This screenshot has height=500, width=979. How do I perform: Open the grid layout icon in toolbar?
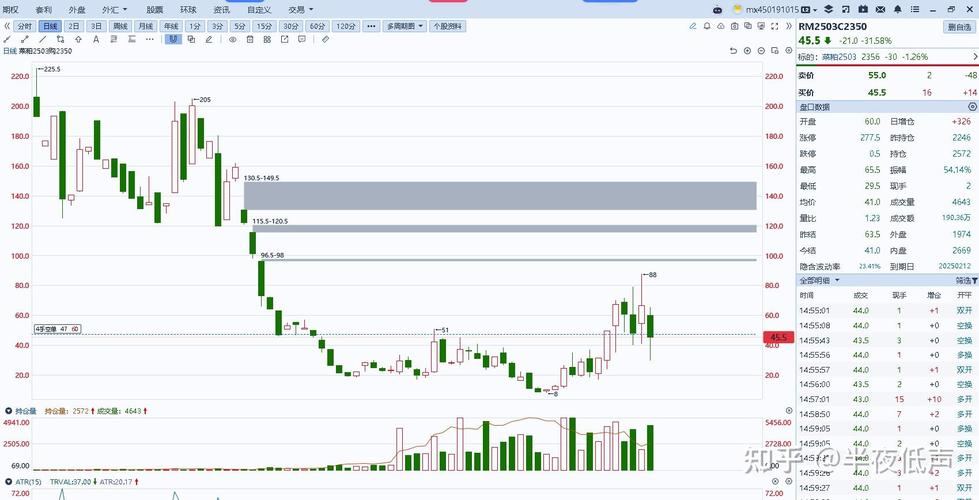click(x=267, y=39)
